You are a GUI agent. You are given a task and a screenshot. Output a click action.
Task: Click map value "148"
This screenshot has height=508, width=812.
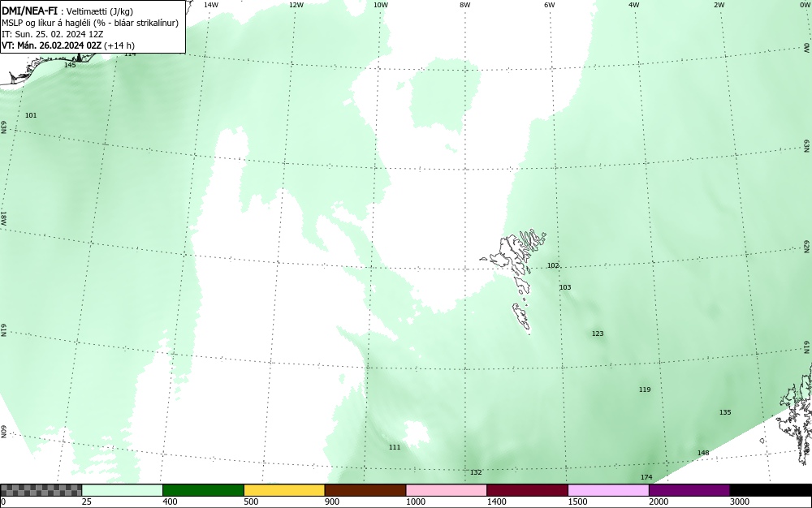coord(702,453)
